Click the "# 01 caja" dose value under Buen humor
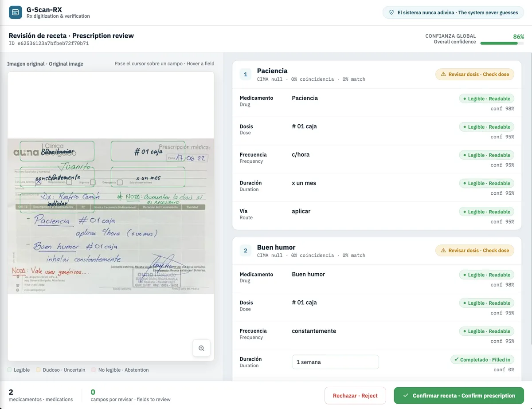The image size is (532, 409). 304,303
